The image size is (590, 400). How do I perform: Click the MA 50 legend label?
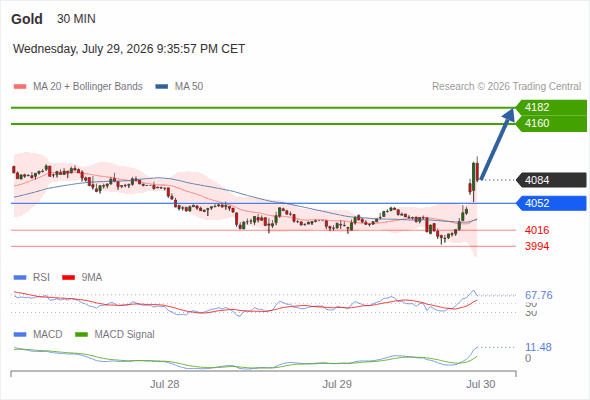189,87
